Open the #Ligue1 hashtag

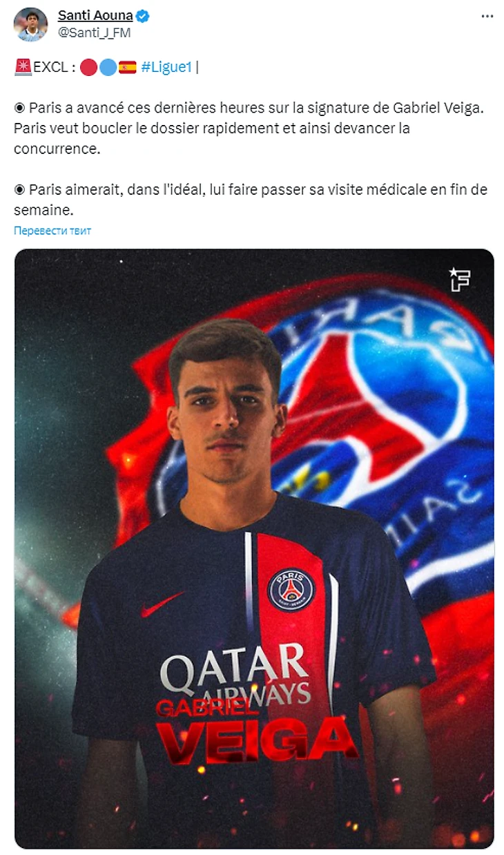166,67
